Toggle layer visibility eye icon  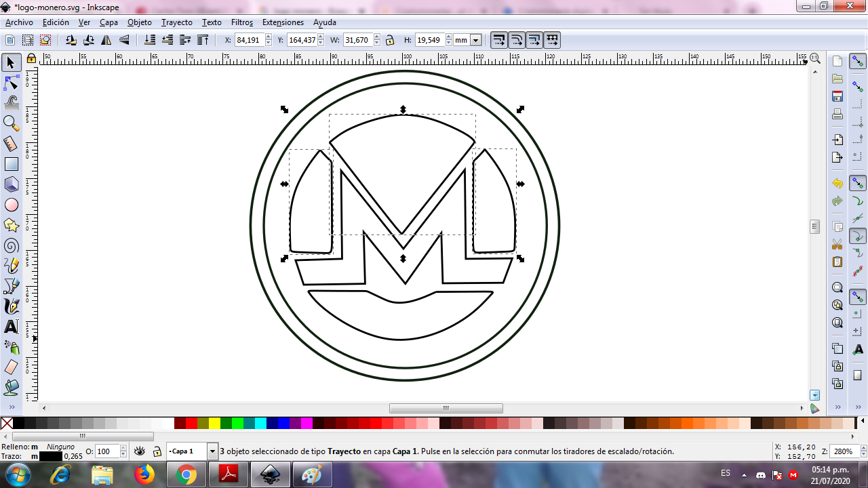coord(139,451)
